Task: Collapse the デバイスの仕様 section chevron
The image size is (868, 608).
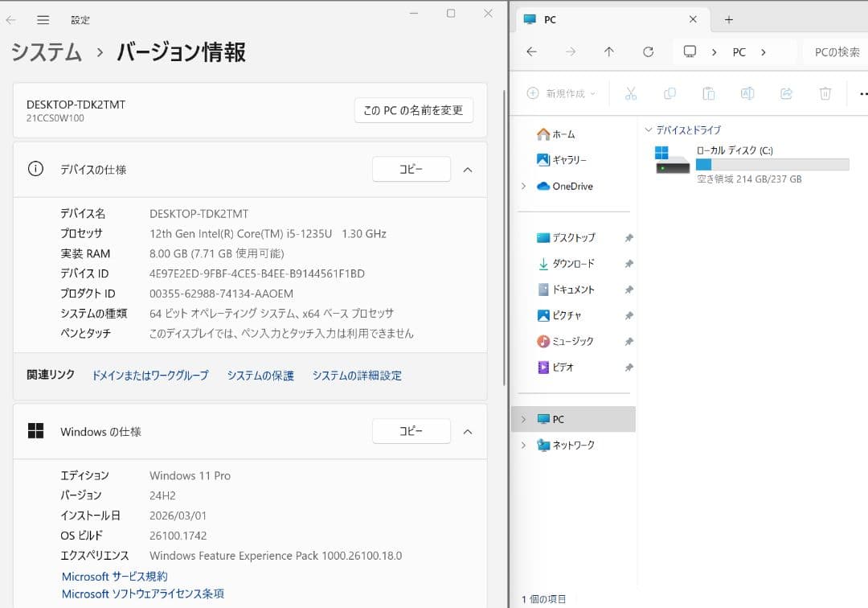Action: coord(468,170)
